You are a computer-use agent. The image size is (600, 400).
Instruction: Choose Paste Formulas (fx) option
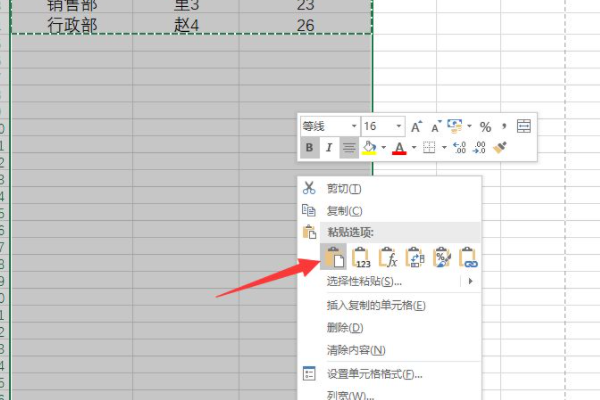point(388,257)
